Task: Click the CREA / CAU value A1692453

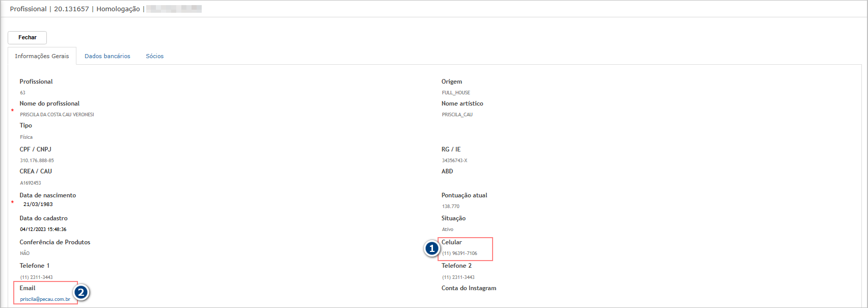Action: coord(31,183)
